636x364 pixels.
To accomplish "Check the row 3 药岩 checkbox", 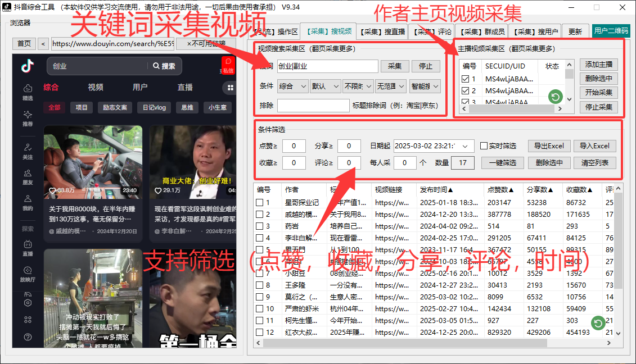I will [x=260, y=226].
